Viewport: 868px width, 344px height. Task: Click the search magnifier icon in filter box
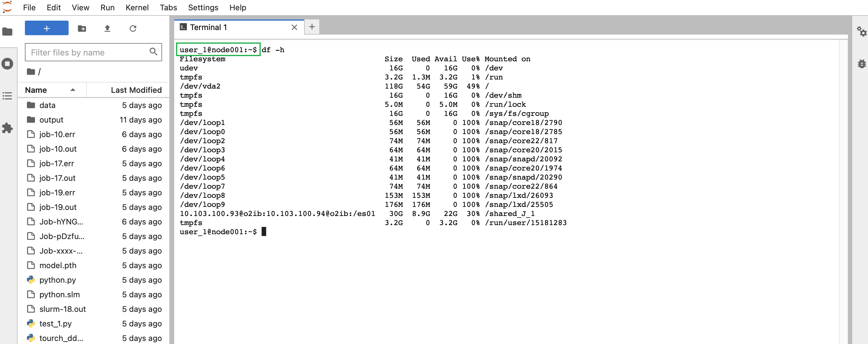153,52
